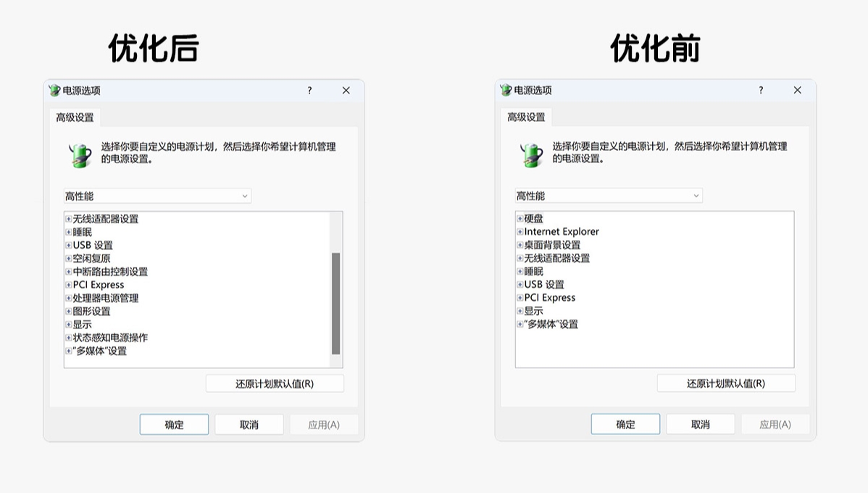Click the power options title bar icon in 优化后 dialog
This screenshot has height=493, width=868.
coord(54,91)
